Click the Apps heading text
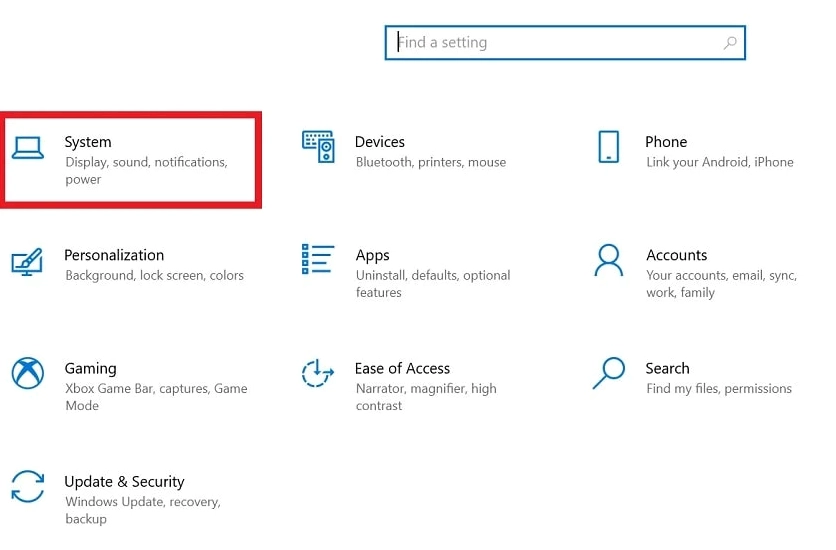 [x=373, y=256]
